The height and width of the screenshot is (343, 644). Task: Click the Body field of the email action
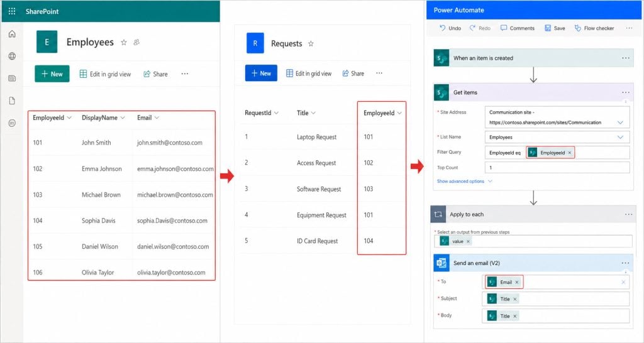tap(555, 316)
